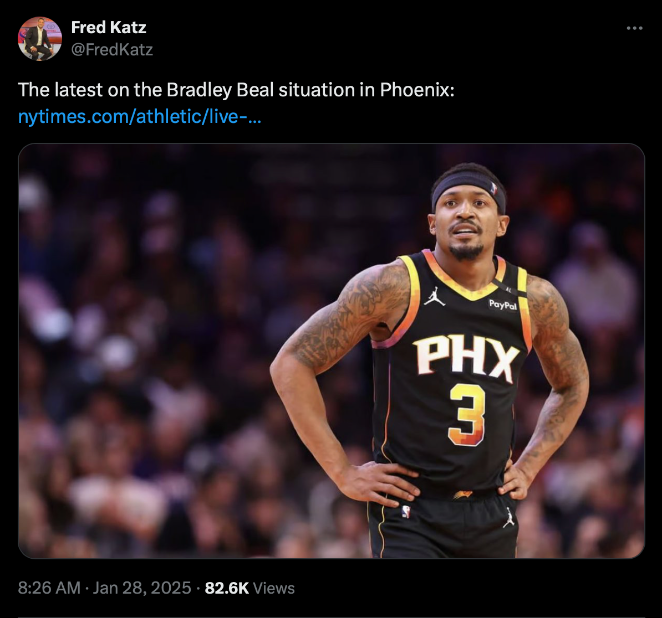
Task: Open the nytimes.com/athletic article link
Action: pyautogui.click(x=140, y=117)
